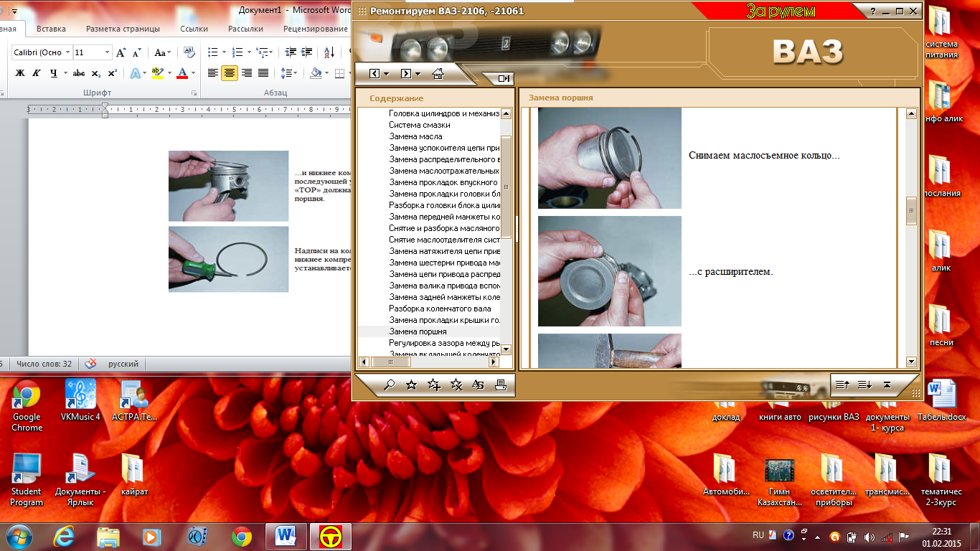This screenshot has width=980, height=551.
Task: Toggle bold Ж in Word
Action: pos(20,73)
